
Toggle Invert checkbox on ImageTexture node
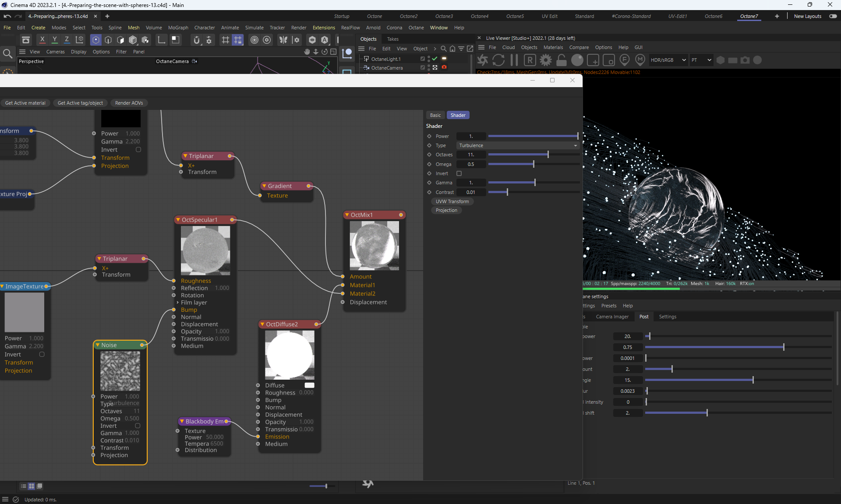[x=42, y=354]
